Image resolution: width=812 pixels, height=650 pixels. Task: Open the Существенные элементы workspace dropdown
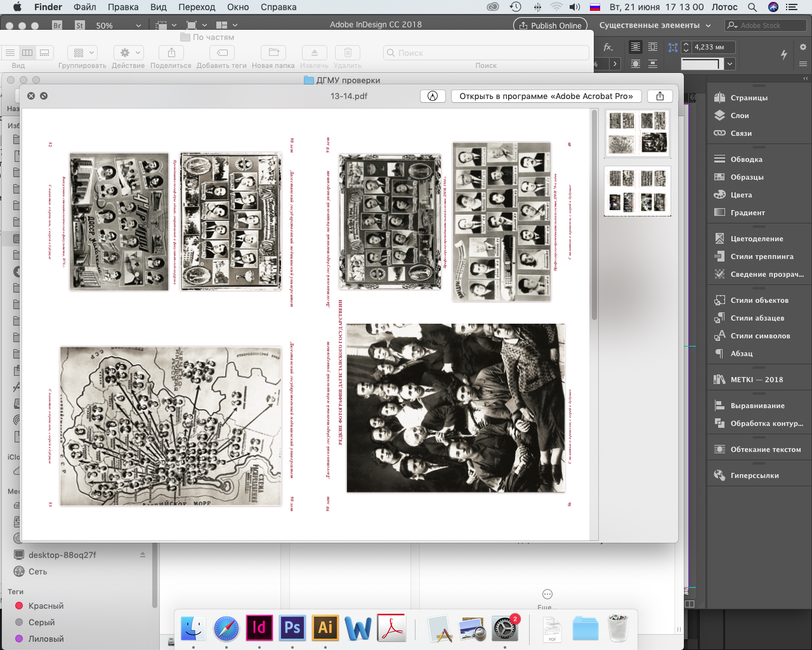point(655,25)
